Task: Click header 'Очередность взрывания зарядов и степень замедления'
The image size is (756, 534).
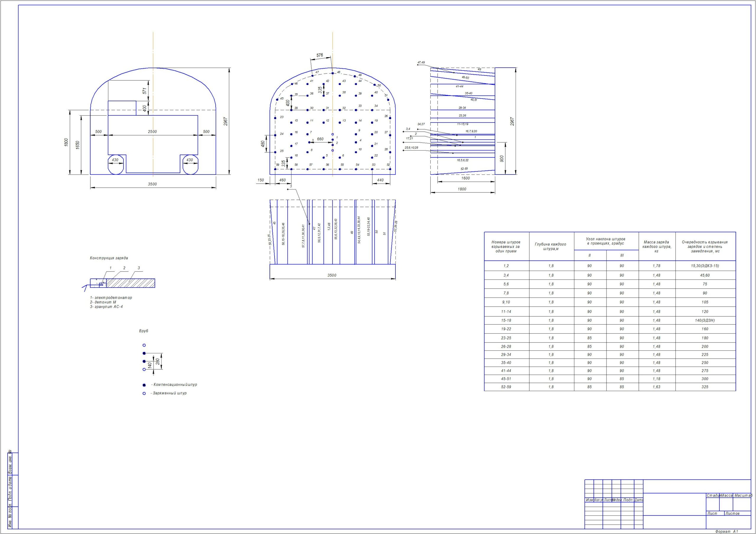Action: coord(705,246)
